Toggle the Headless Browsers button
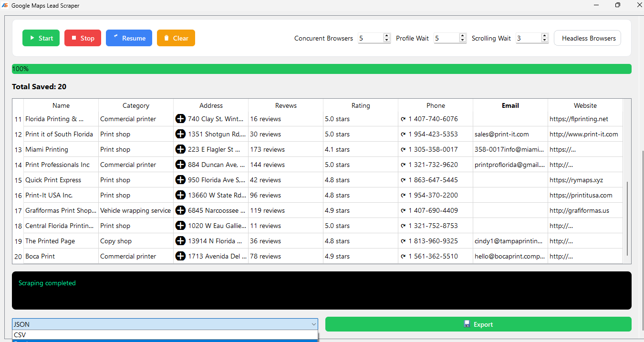Screen dimensions: 644x342 [x=587, y=38]
